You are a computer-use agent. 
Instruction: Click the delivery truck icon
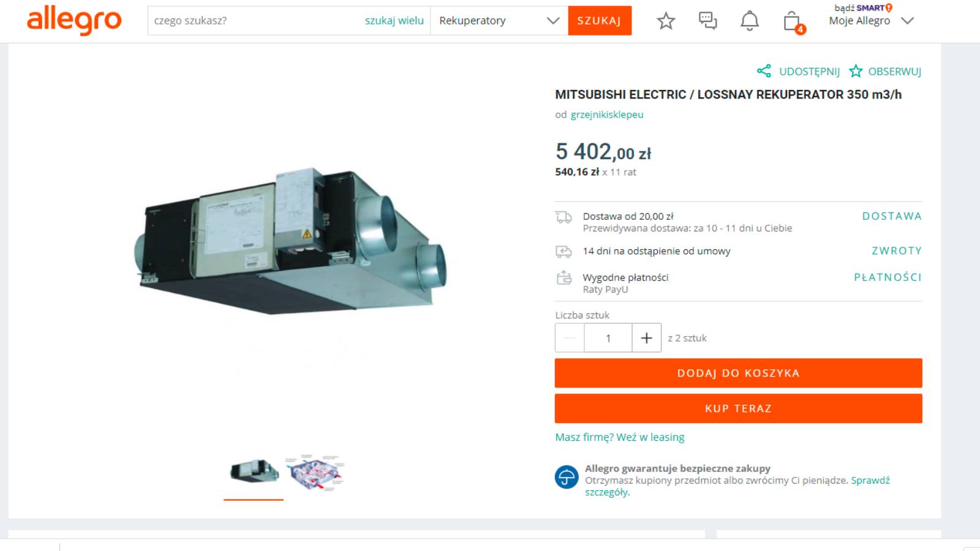coord(563,217)
